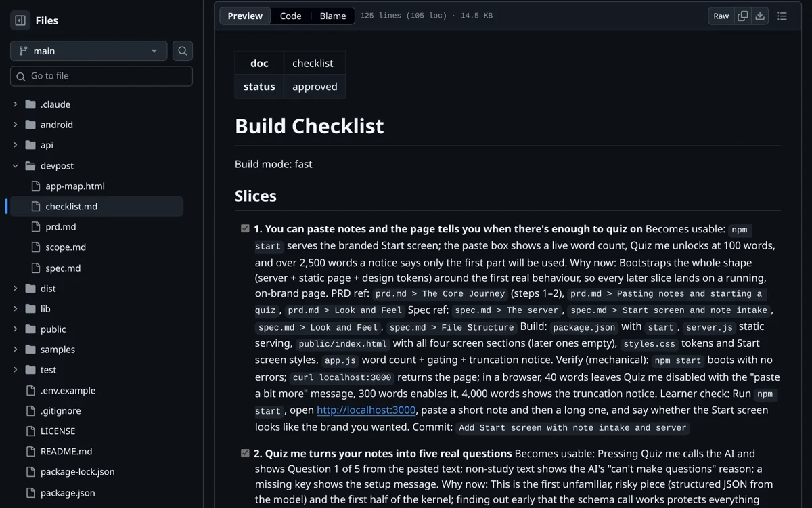This screenshot has height=508, width=812.
Task: Click the Build Checklist heading
Action: [309, 126]
